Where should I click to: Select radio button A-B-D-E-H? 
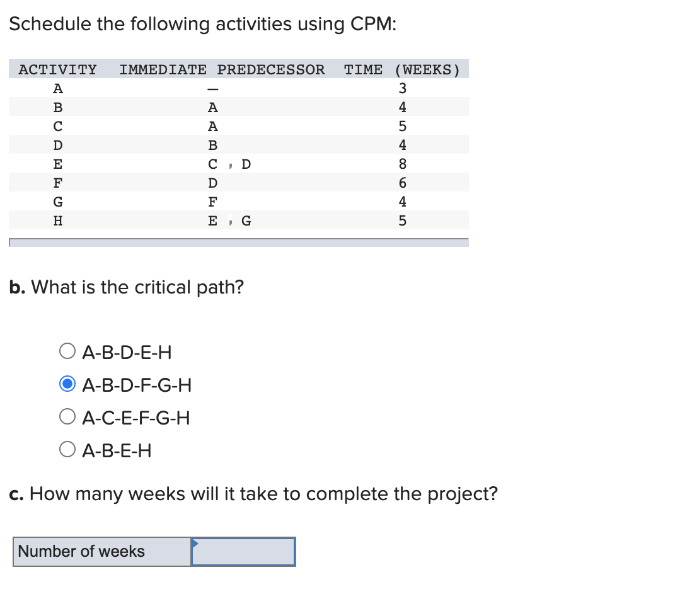pyautogui.click(x=67, y=351)
